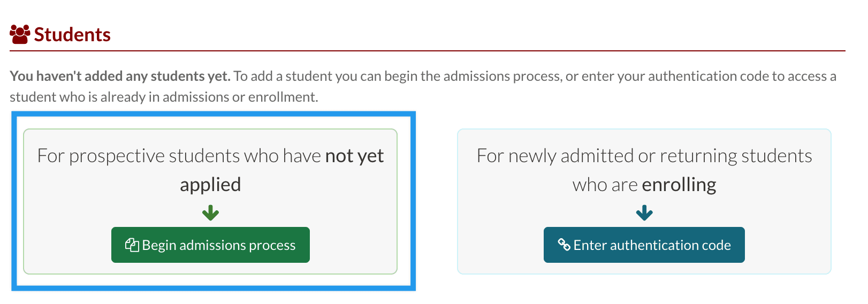Click the chain link icon on the teal button
The width and height of the screenshot is (868, 304).
pyautogui.click(x=564, y=245)
